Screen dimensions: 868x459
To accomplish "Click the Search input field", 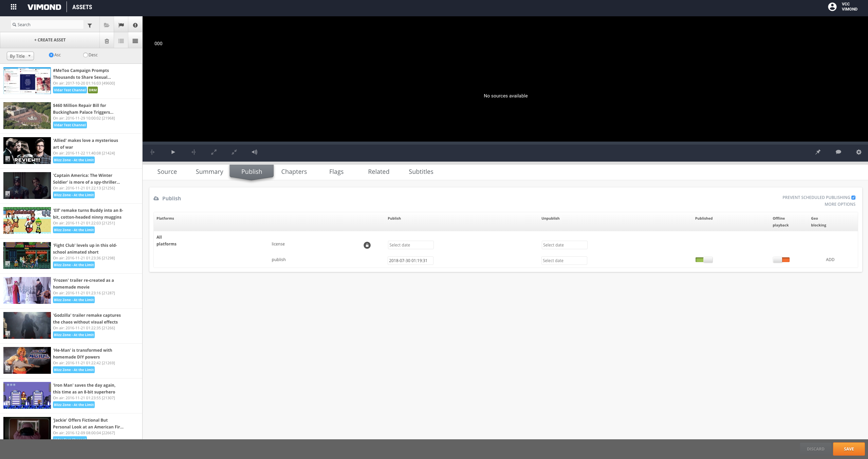I will click(x=47, y=24).
